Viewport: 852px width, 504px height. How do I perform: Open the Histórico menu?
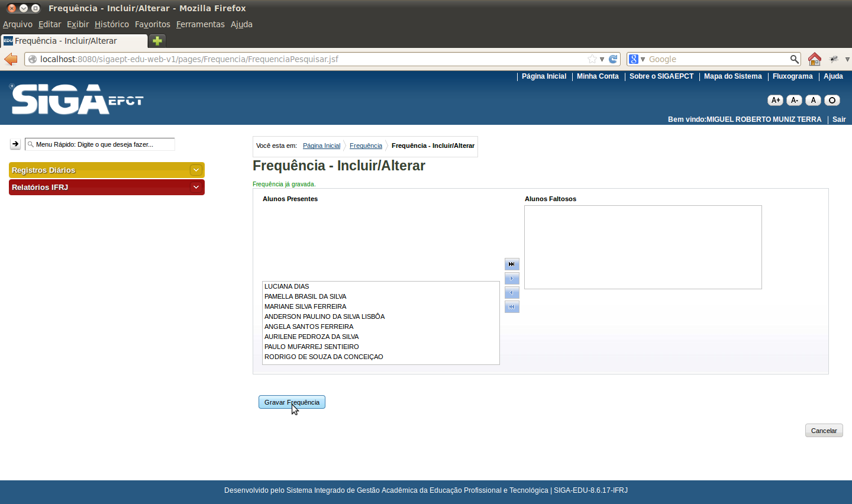click(x=111, y=24)
